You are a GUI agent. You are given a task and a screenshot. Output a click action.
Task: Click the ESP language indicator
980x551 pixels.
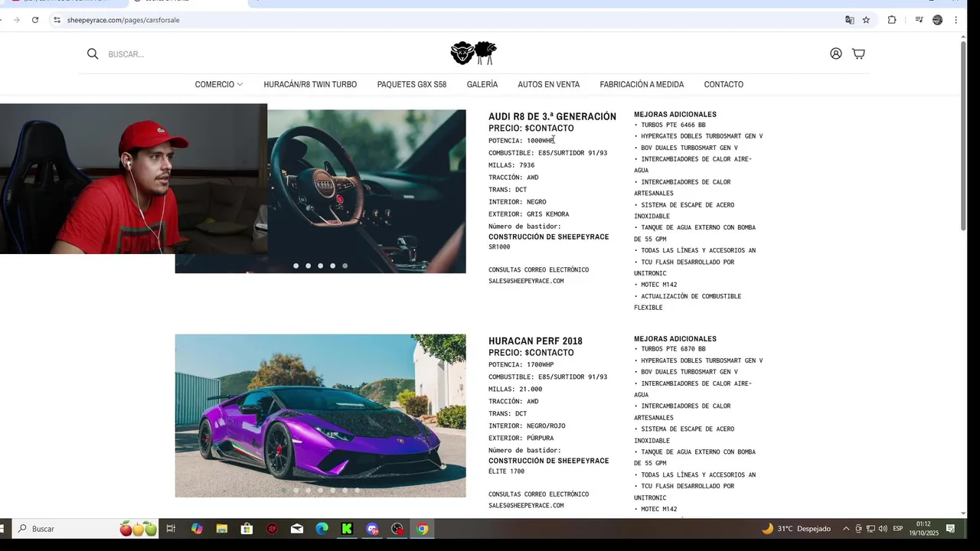[x=898, y=529]
